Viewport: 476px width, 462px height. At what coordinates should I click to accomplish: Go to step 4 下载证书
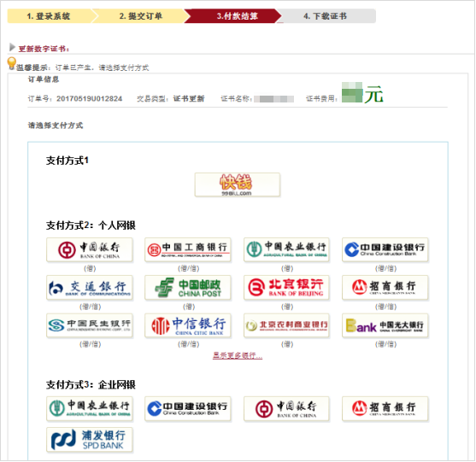tap(326, 16)
